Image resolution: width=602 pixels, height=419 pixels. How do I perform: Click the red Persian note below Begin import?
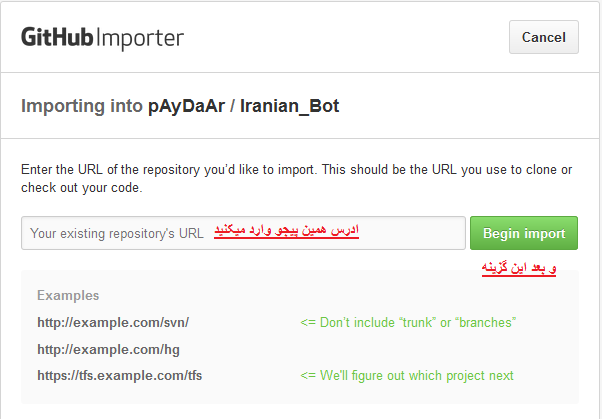tap(519, 270)
